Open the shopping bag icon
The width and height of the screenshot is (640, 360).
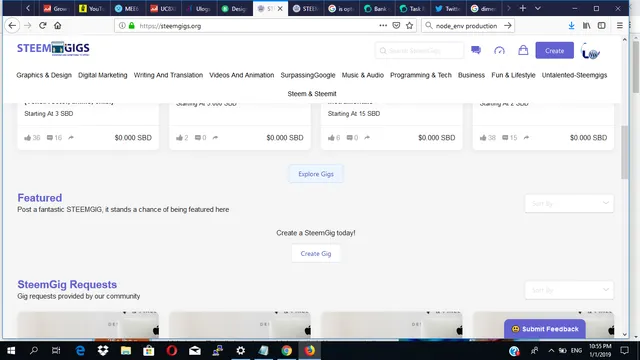pyautogui.click(x=523, y=50)
